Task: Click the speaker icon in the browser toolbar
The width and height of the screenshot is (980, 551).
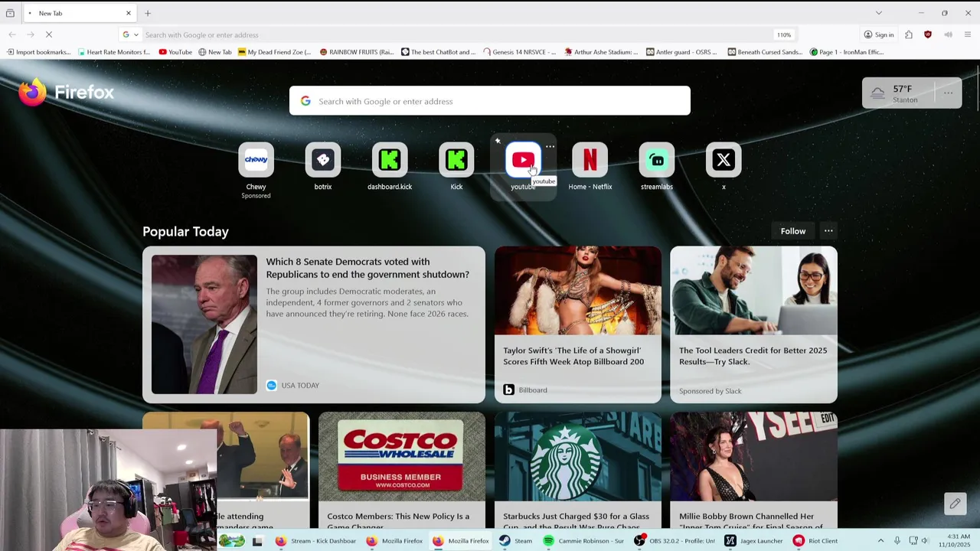Action: pyautogui.click(x=948, y=34)
